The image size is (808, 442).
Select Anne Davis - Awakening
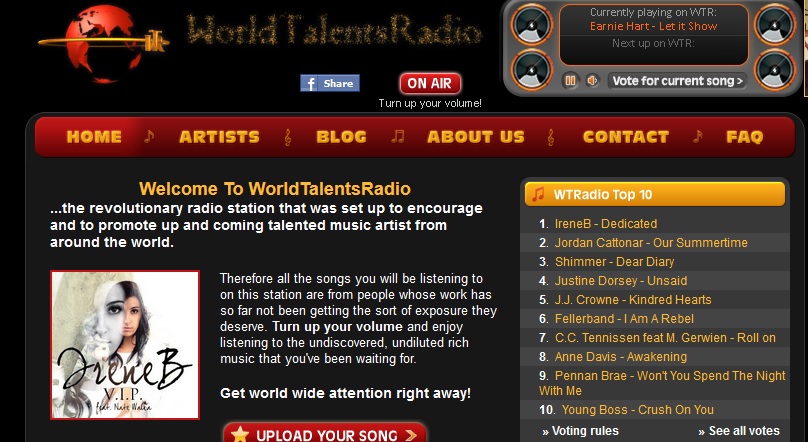pos(620,357)
